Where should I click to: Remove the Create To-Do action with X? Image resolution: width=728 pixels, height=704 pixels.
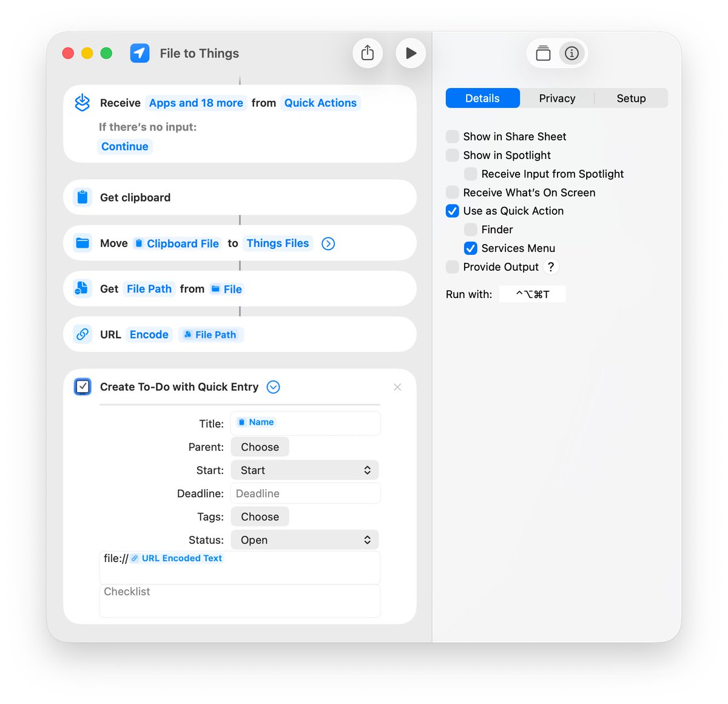coord(397,387)
